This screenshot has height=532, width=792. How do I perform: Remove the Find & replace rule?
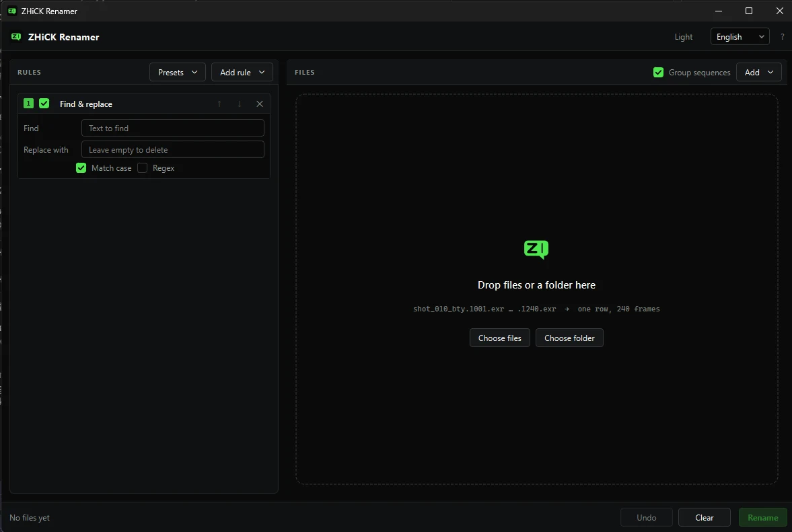coord(260,104)
